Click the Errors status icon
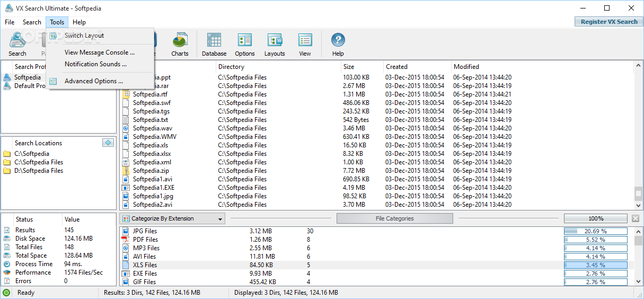The height and width of the screenshot is (299, 644). tap(6, 281)
